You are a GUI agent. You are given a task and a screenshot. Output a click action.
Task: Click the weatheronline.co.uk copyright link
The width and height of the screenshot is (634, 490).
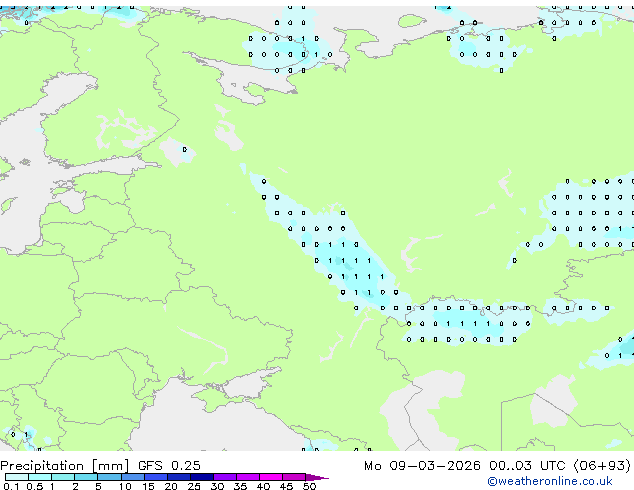(550, 481)
